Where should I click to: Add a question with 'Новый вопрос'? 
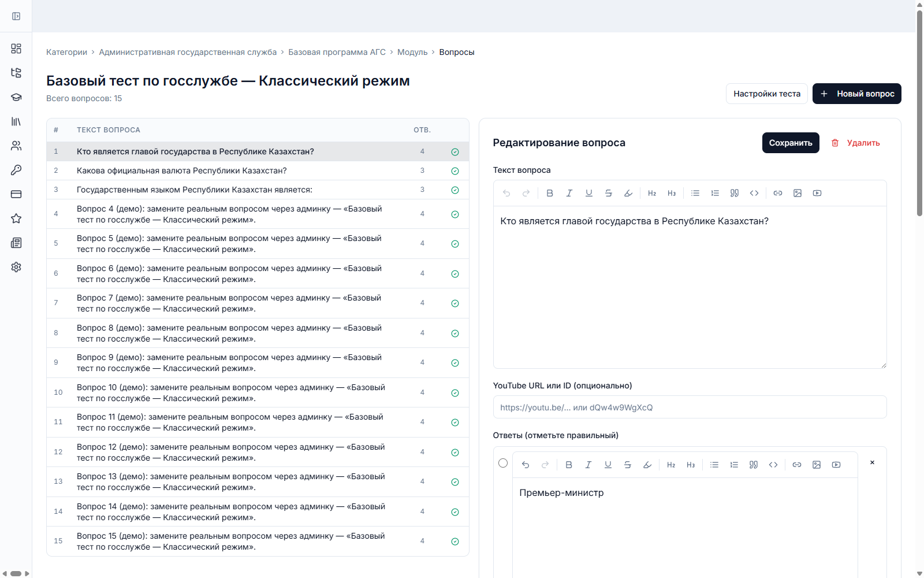click(857, 94)
